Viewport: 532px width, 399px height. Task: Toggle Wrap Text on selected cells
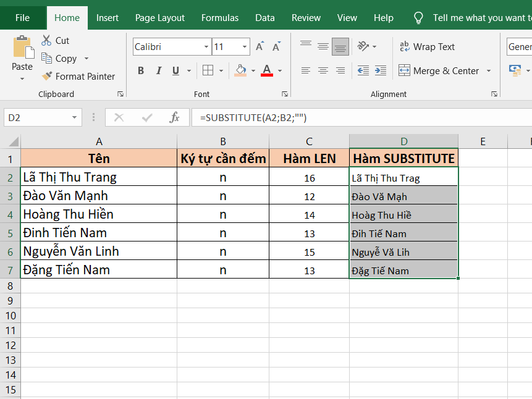[427, 47]
